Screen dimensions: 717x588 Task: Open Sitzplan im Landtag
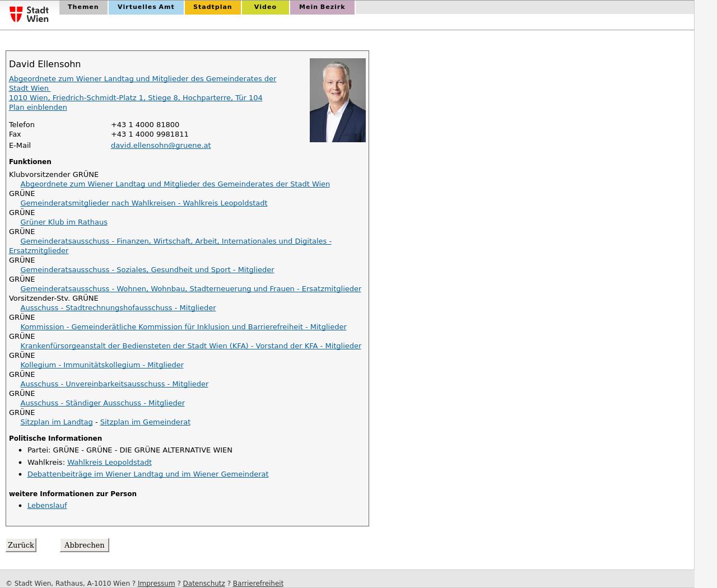pos(56,422)
